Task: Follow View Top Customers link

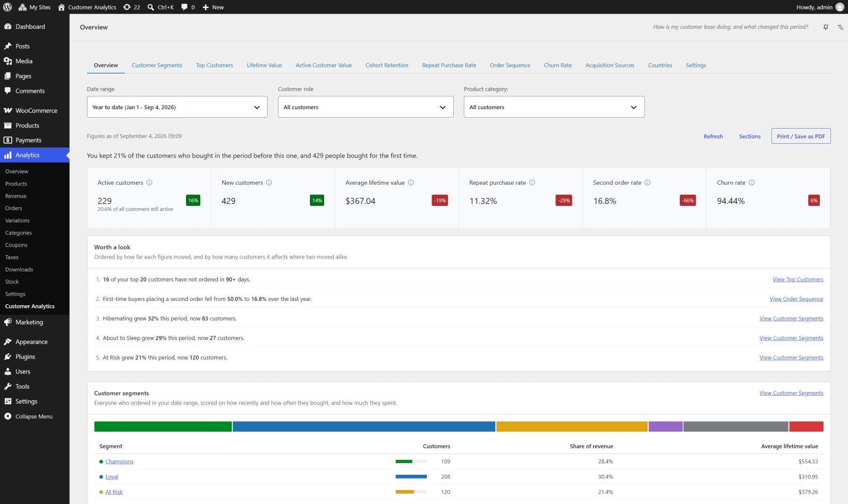Action: tap(798, 279)
